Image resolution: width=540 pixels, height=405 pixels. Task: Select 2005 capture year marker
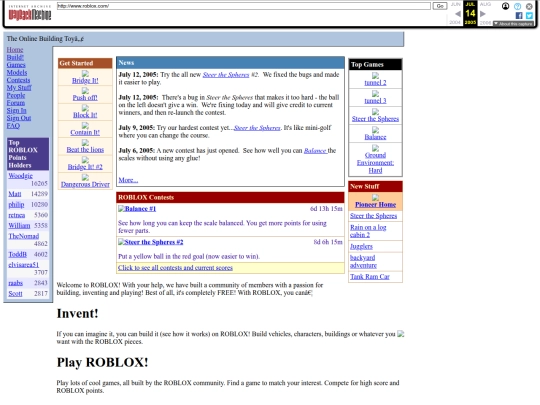pos(470,22)
